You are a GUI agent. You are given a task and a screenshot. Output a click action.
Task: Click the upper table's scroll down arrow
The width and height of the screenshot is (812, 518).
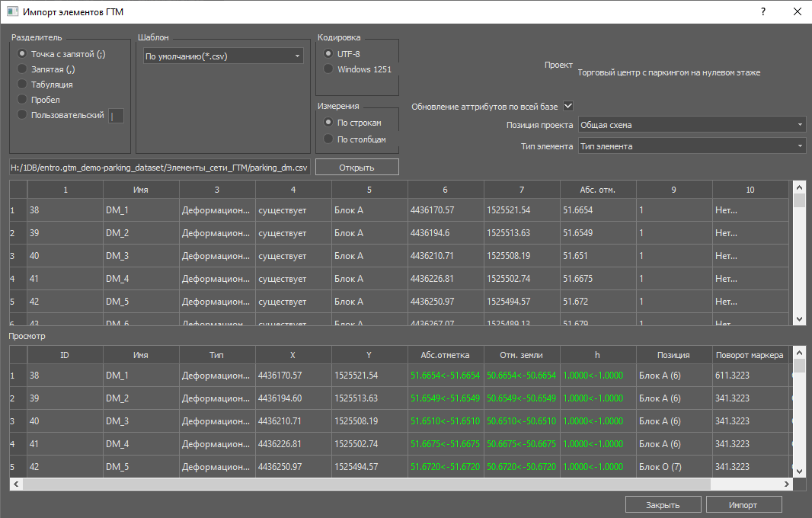coord(799,319)
